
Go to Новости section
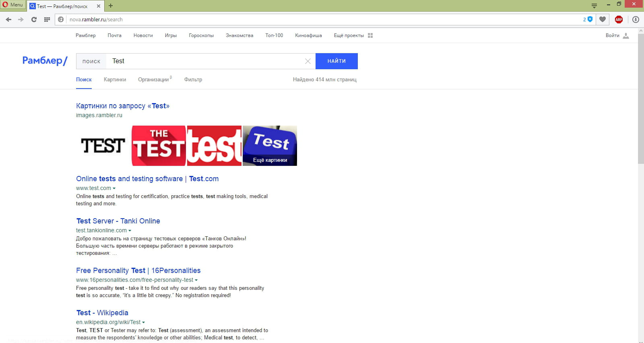point(143,35)
